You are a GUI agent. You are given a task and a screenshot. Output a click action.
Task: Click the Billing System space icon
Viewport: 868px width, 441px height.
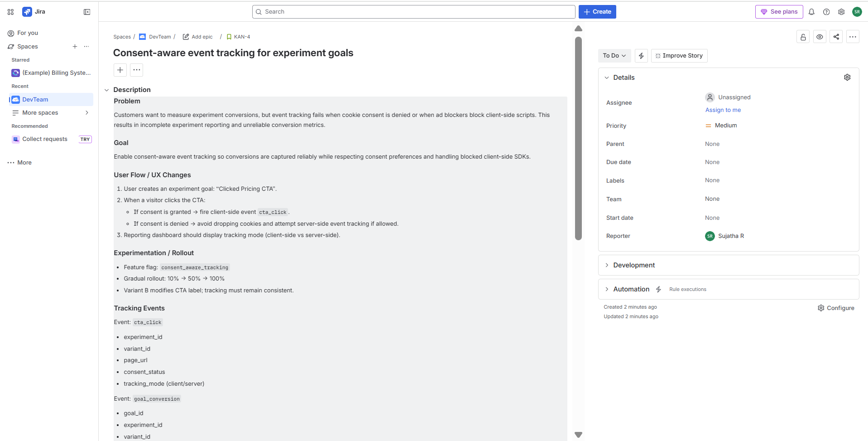point(16,73)
